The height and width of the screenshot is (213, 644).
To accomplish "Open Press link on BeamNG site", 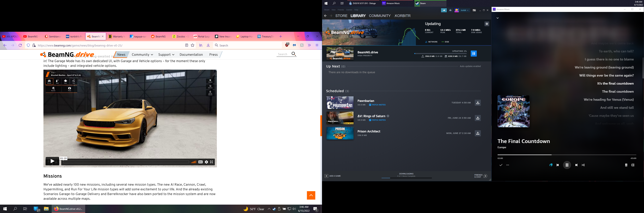I will point(213,55).
